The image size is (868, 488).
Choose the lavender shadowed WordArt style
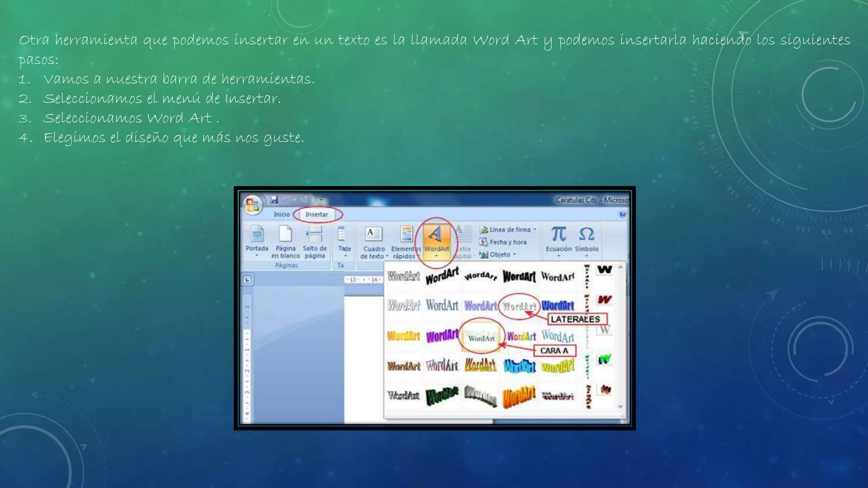tap(480, 305)
